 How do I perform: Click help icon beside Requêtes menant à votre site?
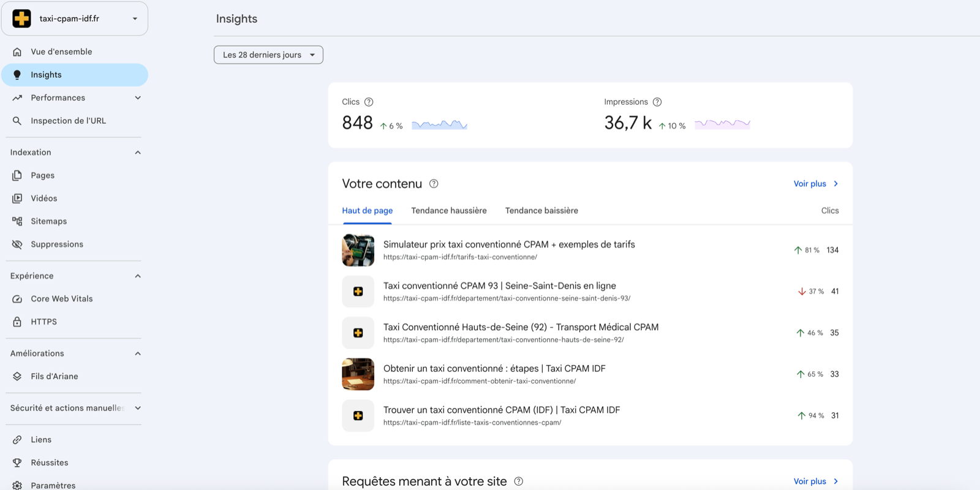[x=519, y=481]
